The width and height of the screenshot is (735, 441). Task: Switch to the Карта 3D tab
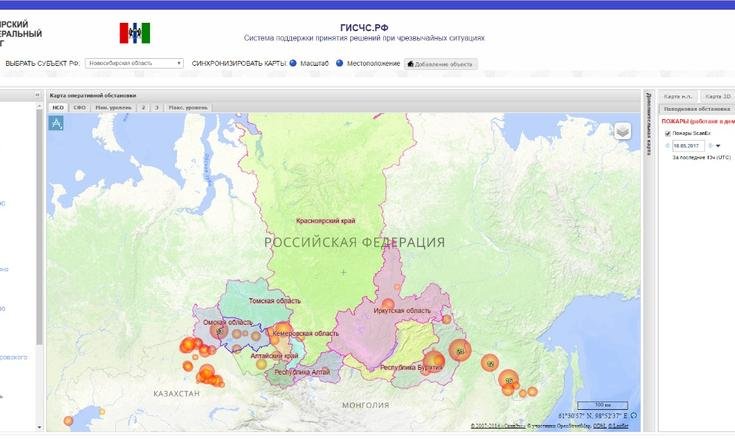716,96
